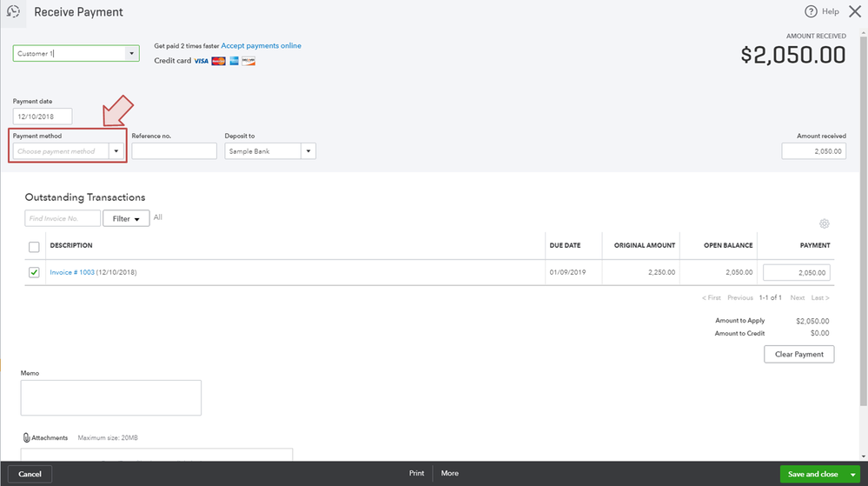Screen dimensions: 868x486
Task: Click the Outstanding Transactions heading
Action: pyautogui.click(x=84, y=197)
